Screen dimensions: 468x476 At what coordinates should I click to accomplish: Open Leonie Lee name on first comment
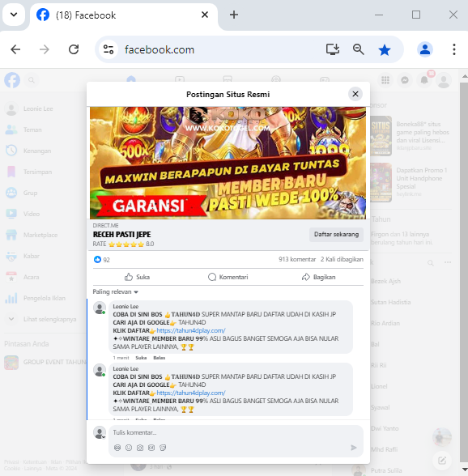(126, 306)
